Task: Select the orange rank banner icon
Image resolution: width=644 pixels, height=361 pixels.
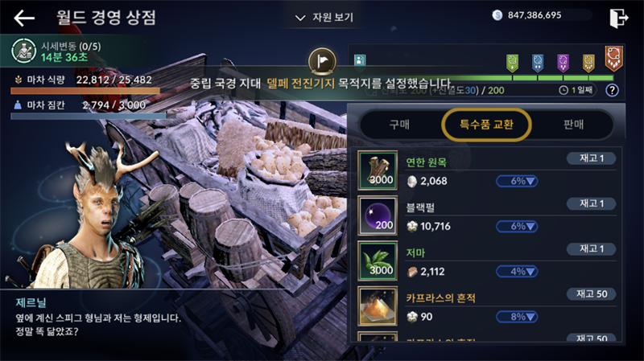Action: click(613, 58)
